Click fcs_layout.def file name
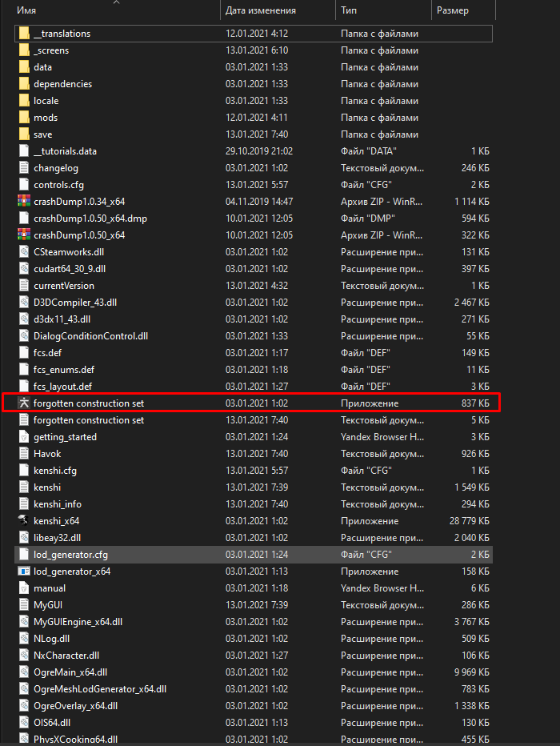Viewport: 560px width, 746px height. (62, 387)
